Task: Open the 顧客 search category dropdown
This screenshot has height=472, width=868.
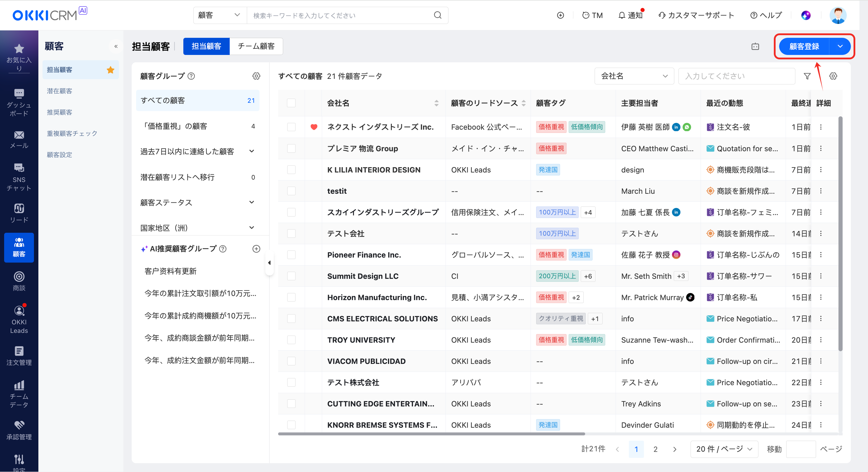Action: coord(220,15)
